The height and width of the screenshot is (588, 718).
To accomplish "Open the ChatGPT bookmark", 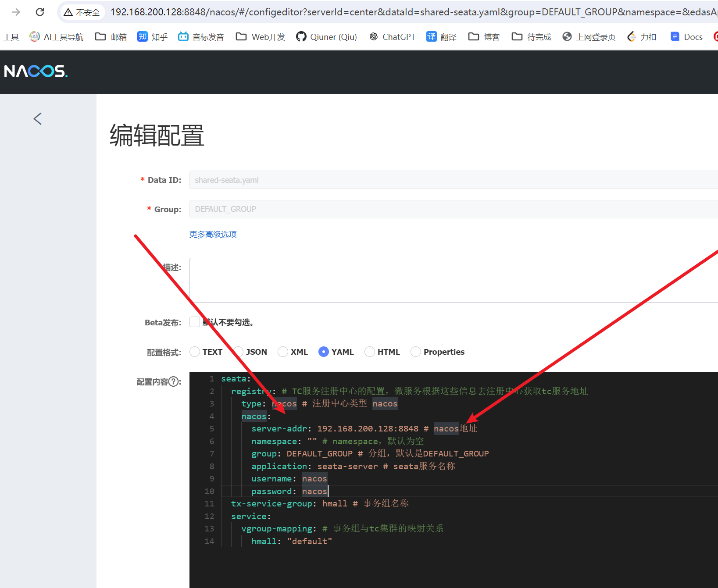I will (x=392, y=37).
